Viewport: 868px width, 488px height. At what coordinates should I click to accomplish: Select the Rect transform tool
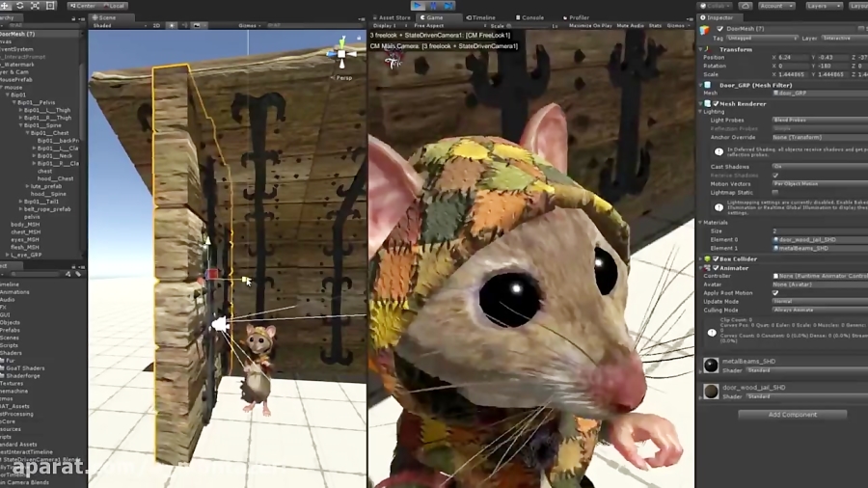coord(50,6)
